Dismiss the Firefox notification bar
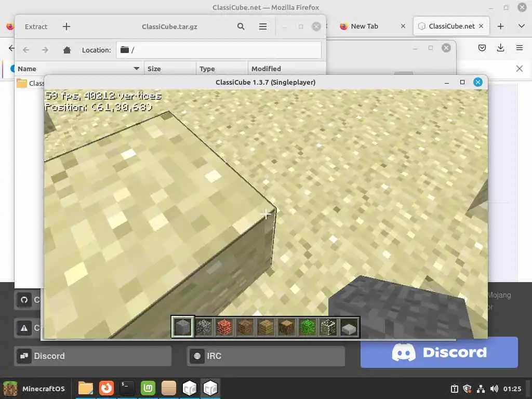This screenshot has height=399, width=532. tap(519, 69)
